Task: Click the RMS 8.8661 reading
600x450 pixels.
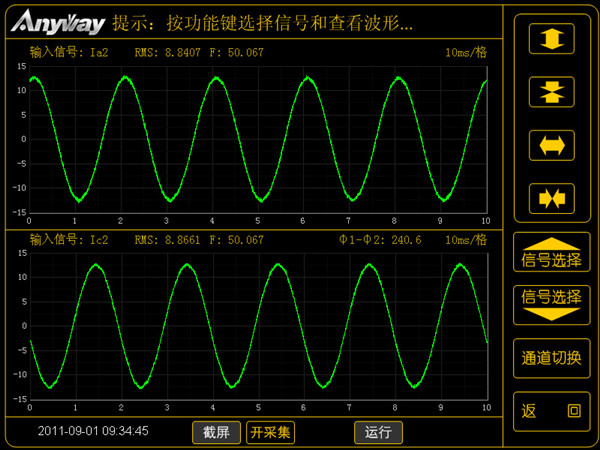Action: coord(168,240)
